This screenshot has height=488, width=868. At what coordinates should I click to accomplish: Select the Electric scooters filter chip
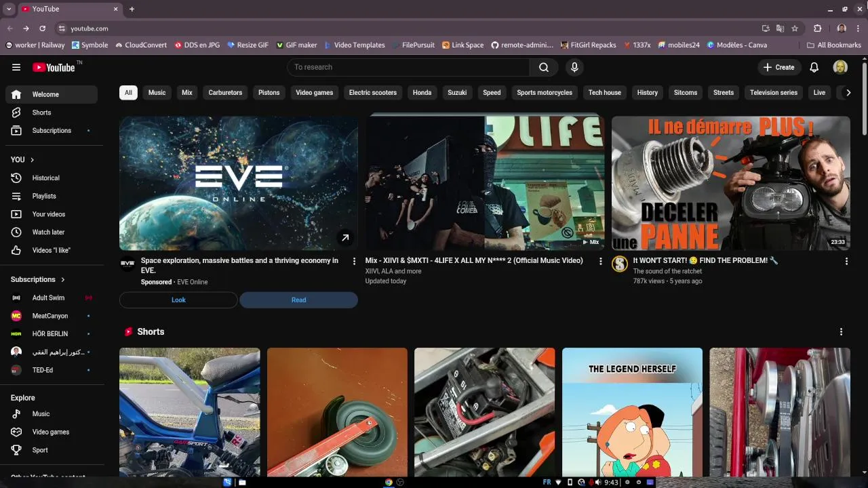pos(373,93)
